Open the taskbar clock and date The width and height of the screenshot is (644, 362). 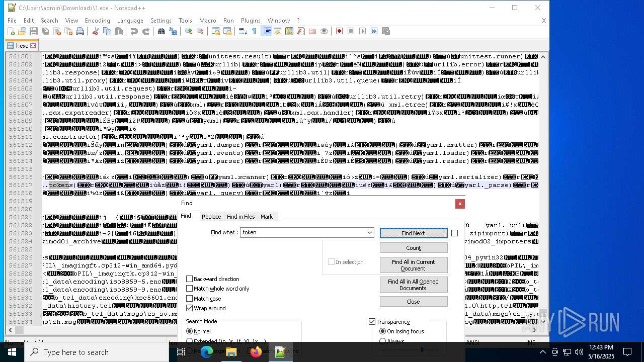601,352
